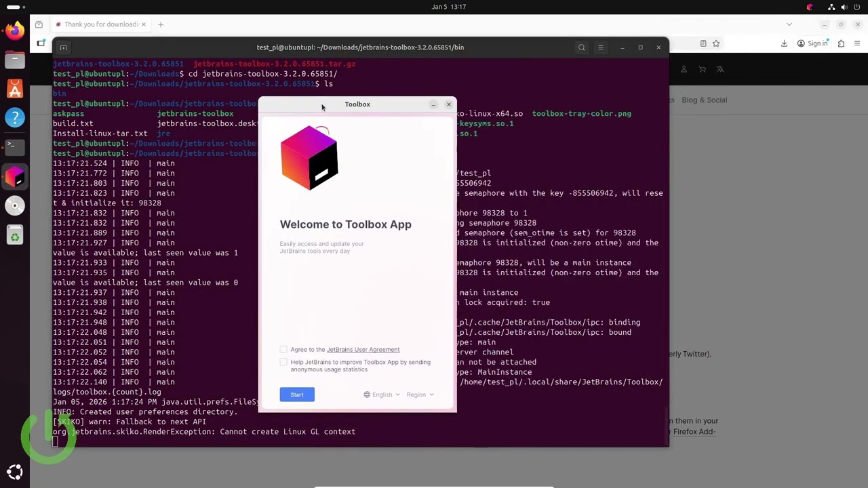Open Files from the dock
The width and height of the screenshot is (868, 488).
point(14,60)
